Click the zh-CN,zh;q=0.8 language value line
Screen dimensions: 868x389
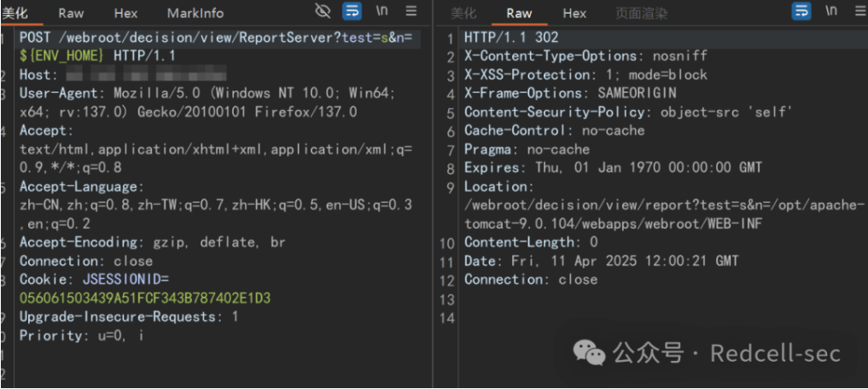coord(216,206)
